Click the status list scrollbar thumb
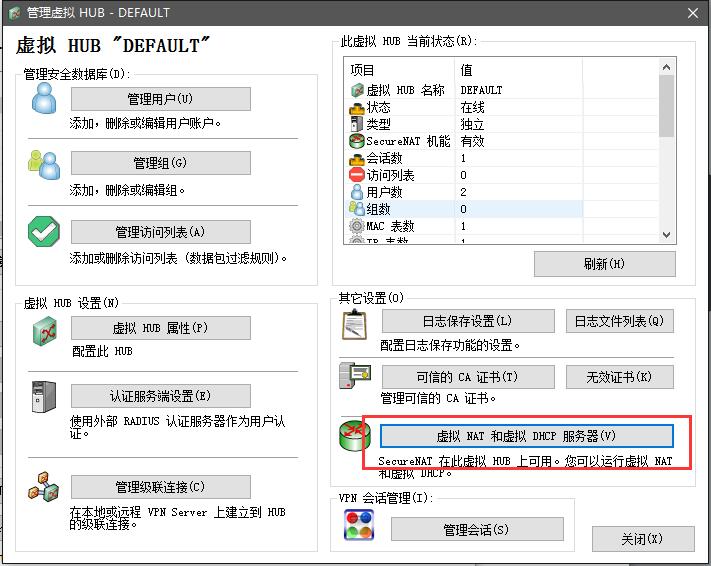 point(666,106)
